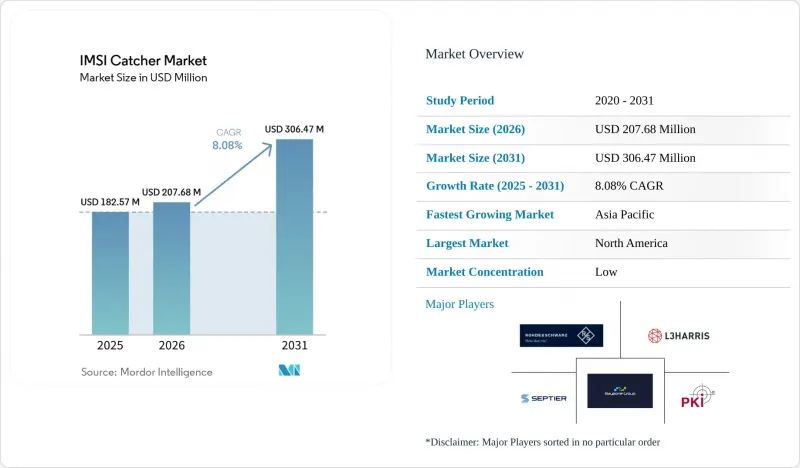Click the 'Market Size (2031)' label

(x=476, y=158)
